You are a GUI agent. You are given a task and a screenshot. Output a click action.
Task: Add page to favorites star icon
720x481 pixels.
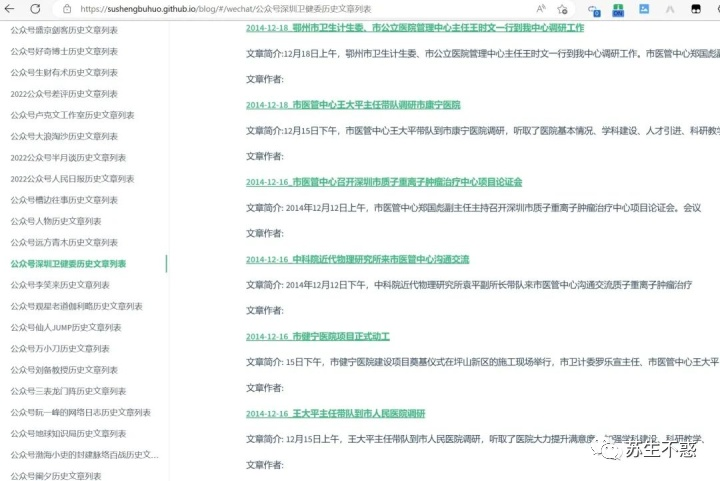pyautogui.click(x=562, y=9)
